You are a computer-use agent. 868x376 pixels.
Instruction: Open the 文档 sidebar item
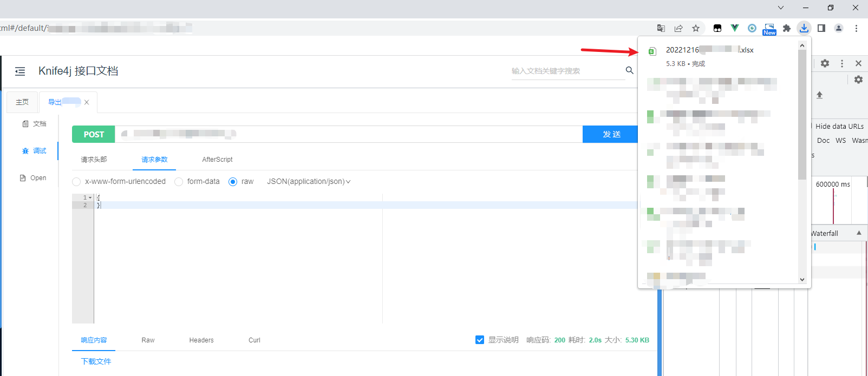[x=34, y=124]
